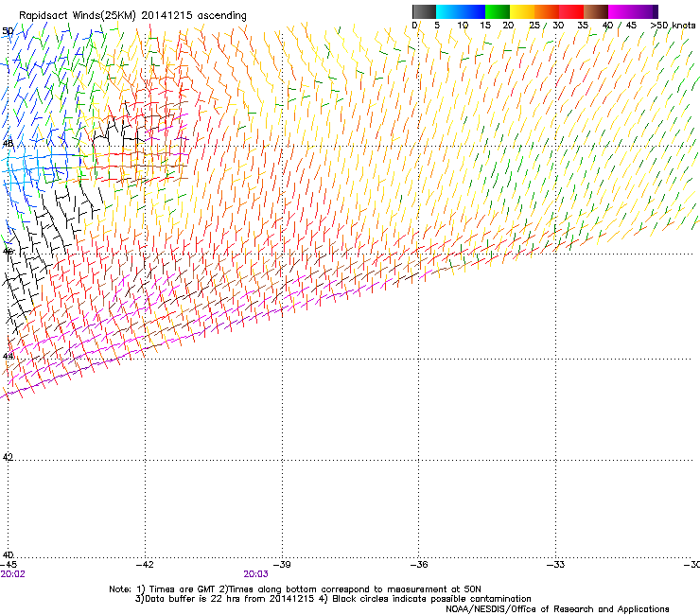
Task: Click the purple time stamp '20:02'
Action: pyautogui.click(x=13, y=574)
